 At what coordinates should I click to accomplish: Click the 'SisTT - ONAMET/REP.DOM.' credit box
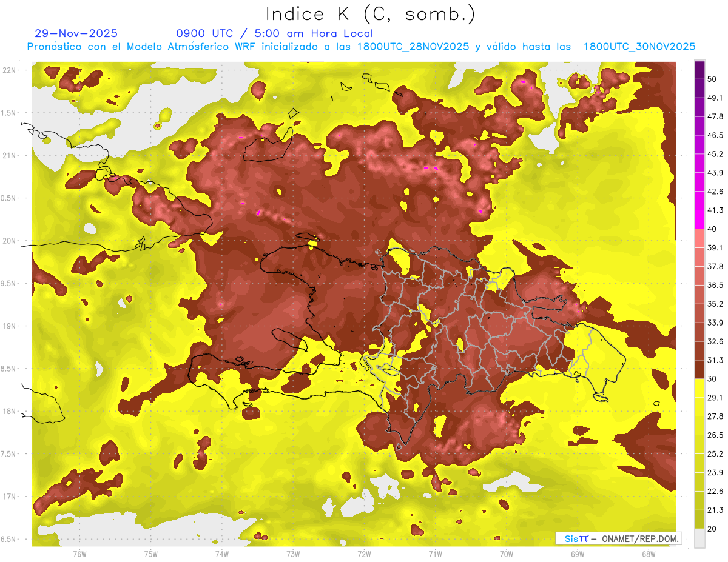point(618,538)
